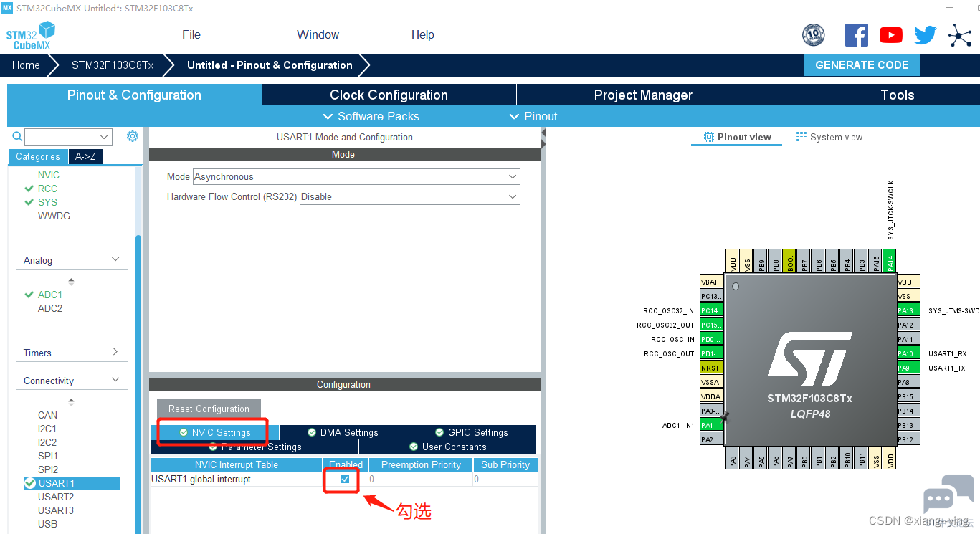Click pin PB12 on the chip
The width and height of the screenshot is (980, 534).
coord(908,439)
